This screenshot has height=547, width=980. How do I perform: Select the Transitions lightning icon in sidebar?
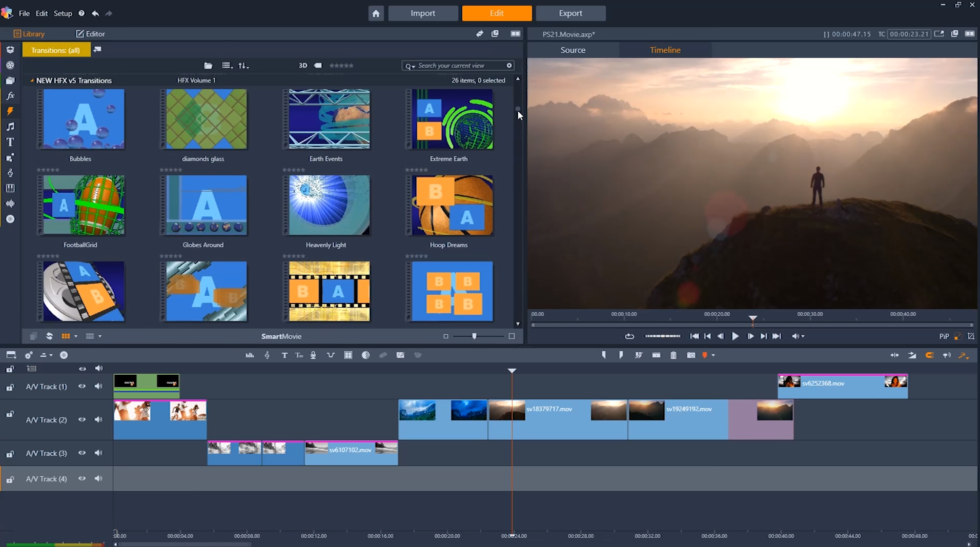10,111
